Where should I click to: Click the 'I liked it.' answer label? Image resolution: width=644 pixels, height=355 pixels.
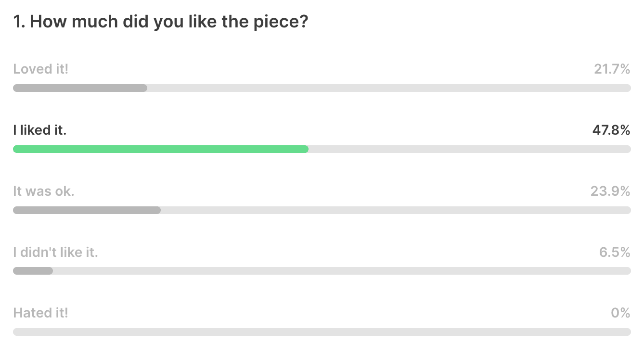click(40, 130)
